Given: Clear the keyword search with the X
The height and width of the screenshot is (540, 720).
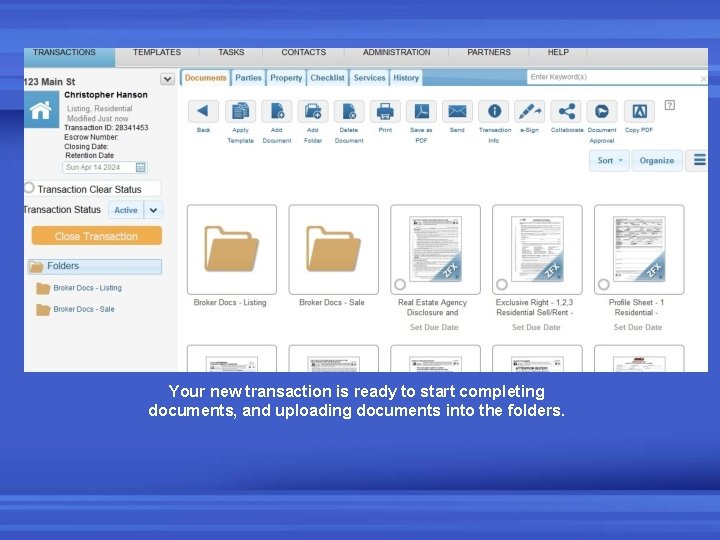Looking at the screenshot, I should tap(703, 79).
